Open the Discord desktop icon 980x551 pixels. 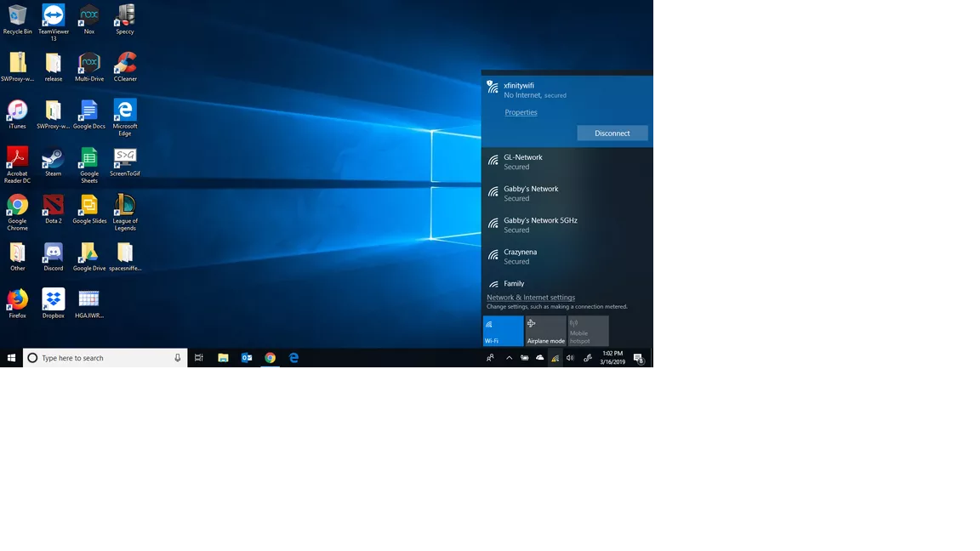[x=53, y=254]
